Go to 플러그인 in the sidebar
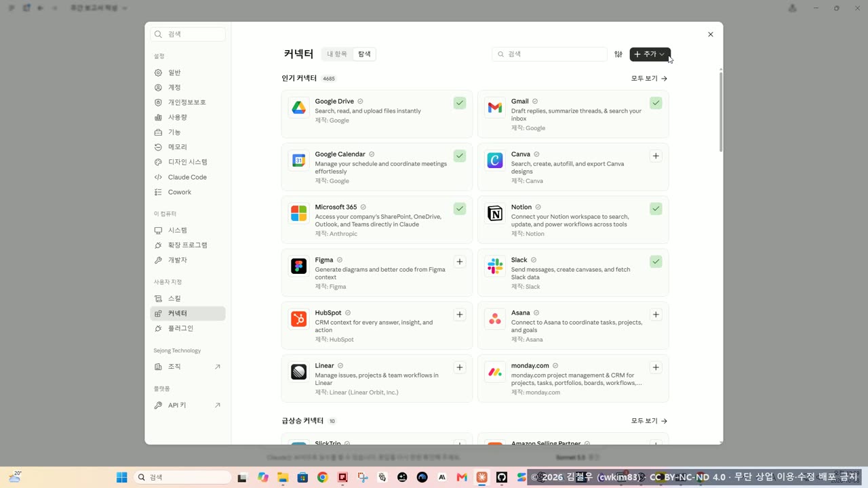 [188, 328]
